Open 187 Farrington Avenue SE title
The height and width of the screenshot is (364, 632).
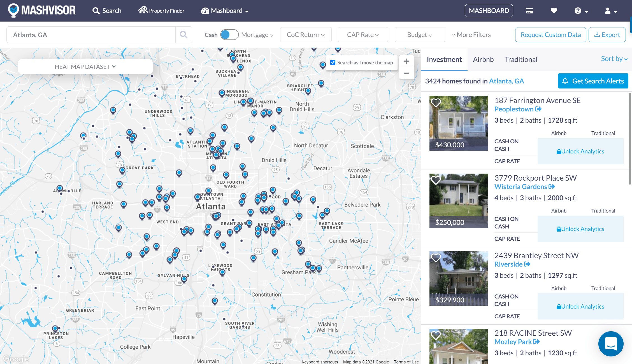[x=537, y=100]
